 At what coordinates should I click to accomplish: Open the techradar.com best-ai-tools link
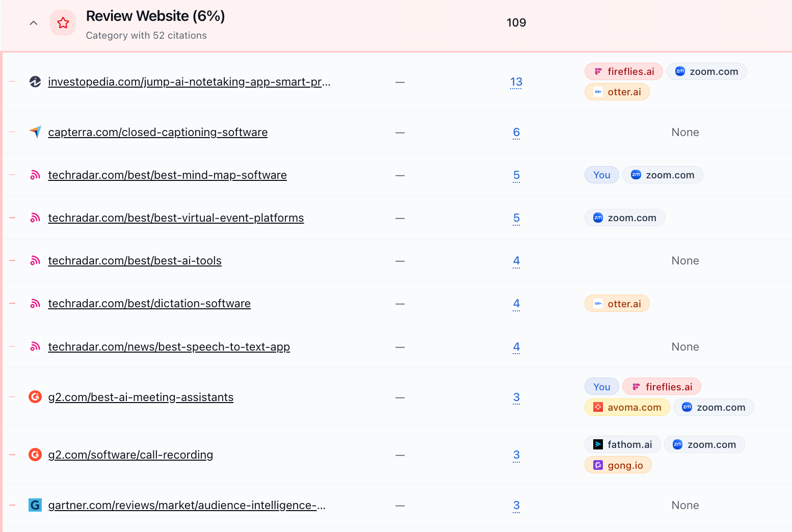tap(135, 260)
